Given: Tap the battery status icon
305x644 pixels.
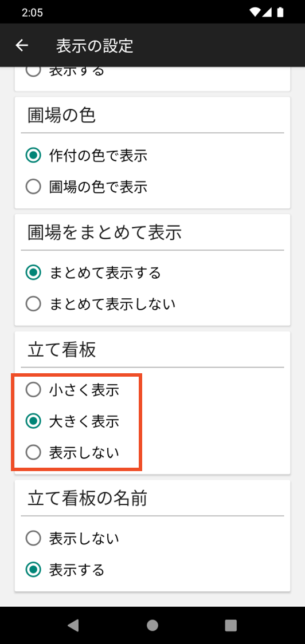Looking at the screenshot, I should click(280, 13).
